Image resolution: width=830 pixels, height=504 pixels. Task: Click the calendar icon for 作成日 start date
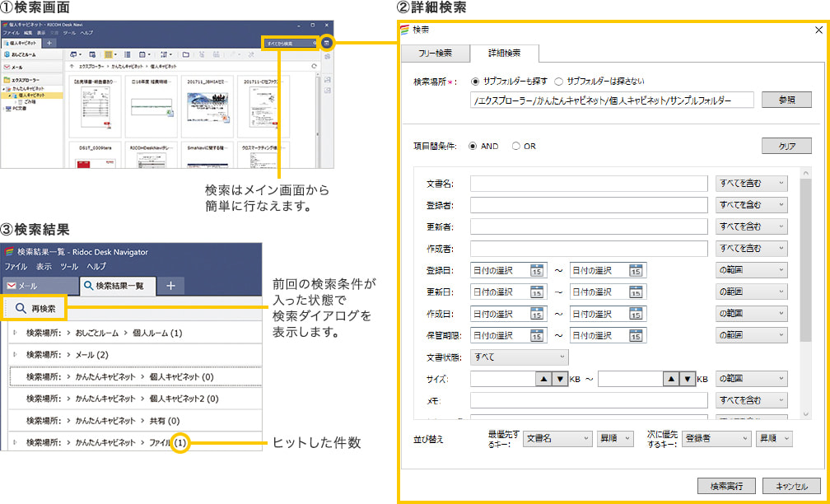(536, 314)
